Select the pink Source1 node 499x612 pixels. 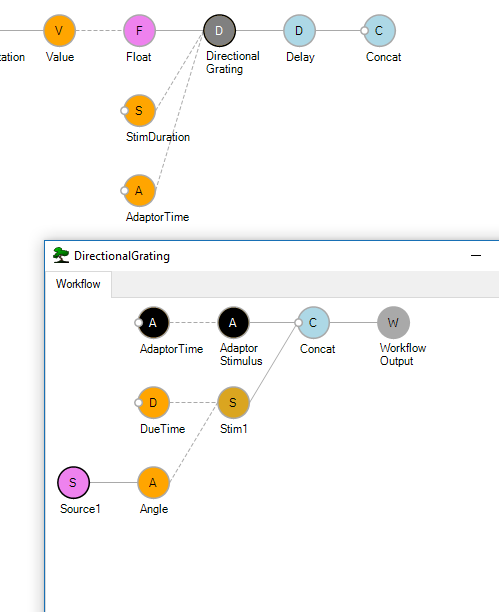[x=73, y=483]
